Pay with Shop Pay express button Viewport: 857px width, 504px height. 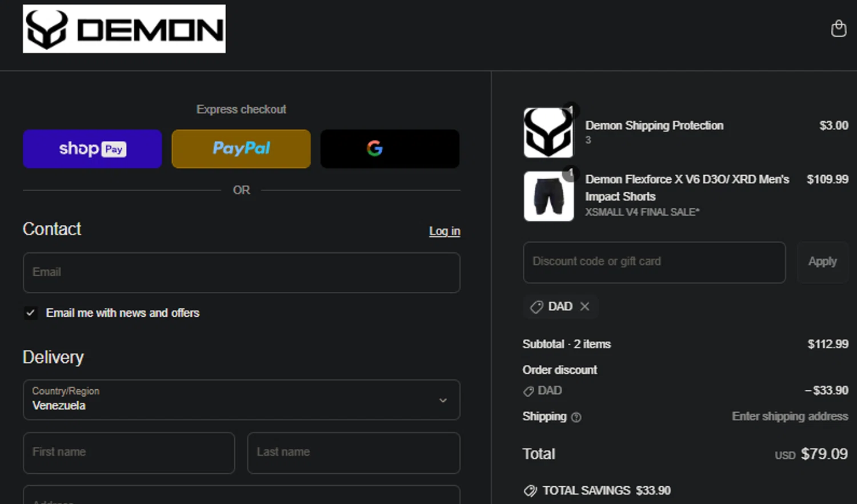[93, 149]
